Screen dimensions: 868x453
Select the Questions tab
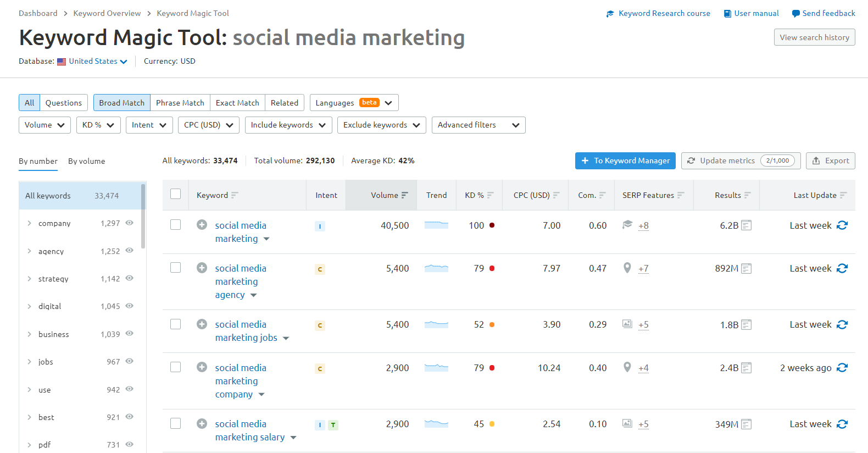coord(64,103)
